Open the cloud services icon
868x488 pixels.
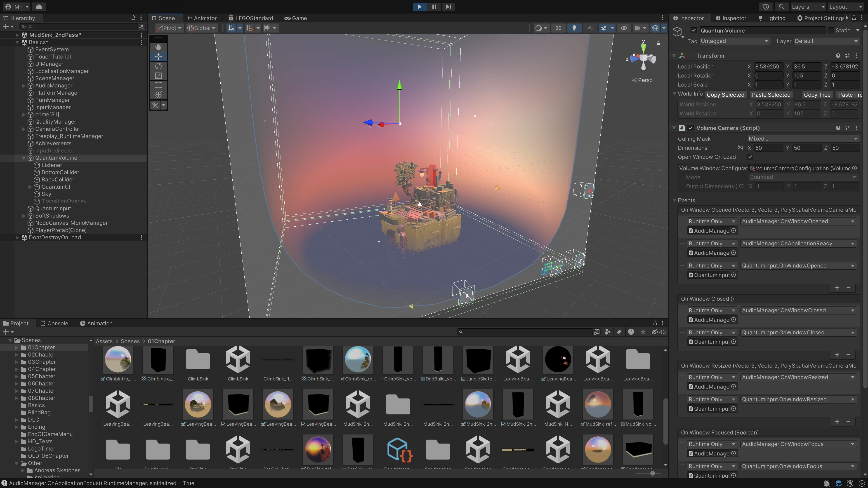click(x=39, y=7)
